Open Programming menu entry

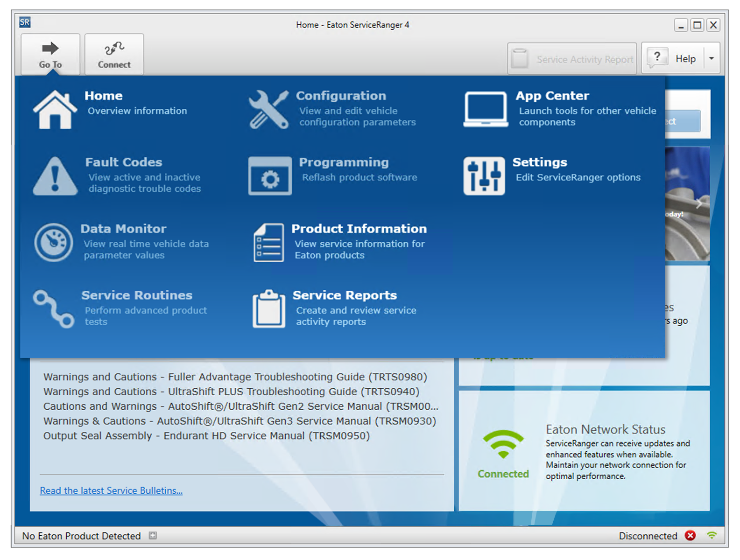click(333, 176)
